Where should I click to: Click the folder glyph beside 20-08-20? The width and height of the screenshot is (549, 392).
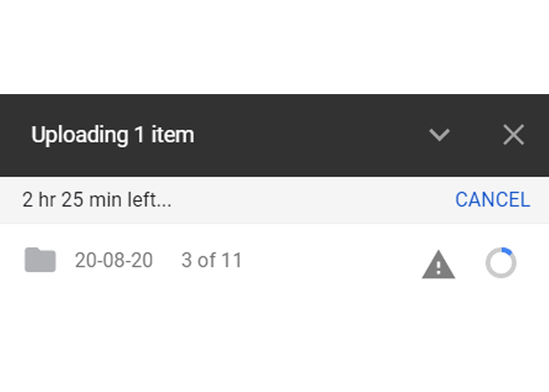pos(40,260)
